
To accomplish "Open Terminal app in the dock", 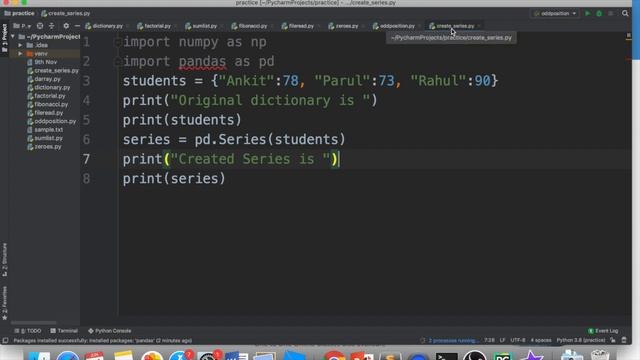I will 446,356.
